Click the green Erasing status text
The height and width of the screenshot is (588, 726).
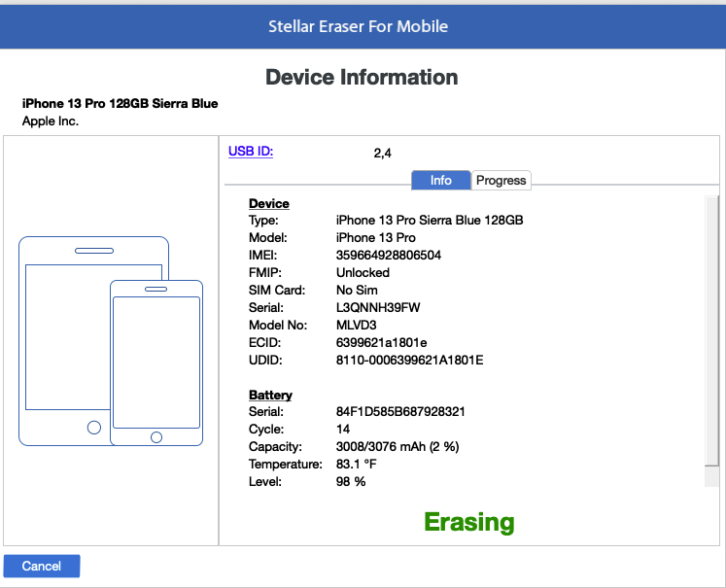point(469,522)
